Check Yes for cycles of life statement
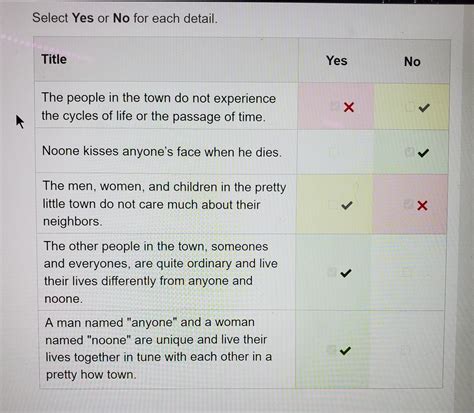This screenshot has width=474, height=413. [334, 106]
